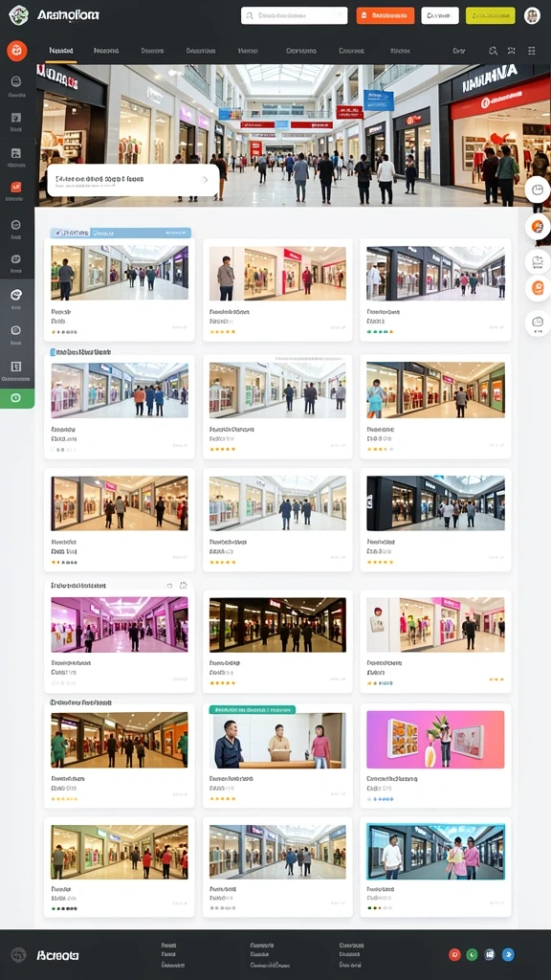
Task: Click the blue highlighted filter chip above the first card
Action: (x=121, y=233)
